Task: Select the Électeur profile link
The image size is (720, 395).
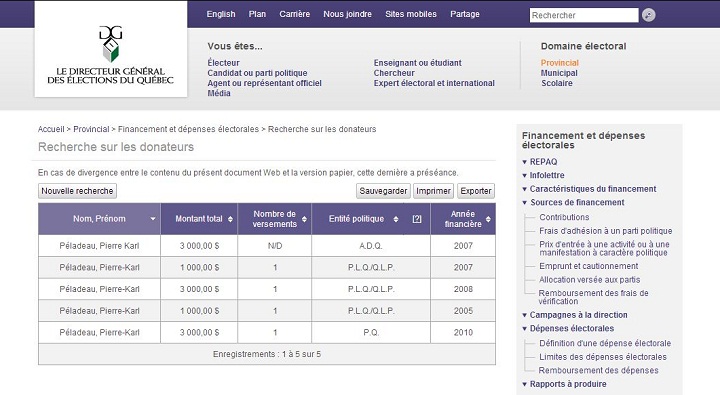Action: pyautogui.click(x=223, y=63)
